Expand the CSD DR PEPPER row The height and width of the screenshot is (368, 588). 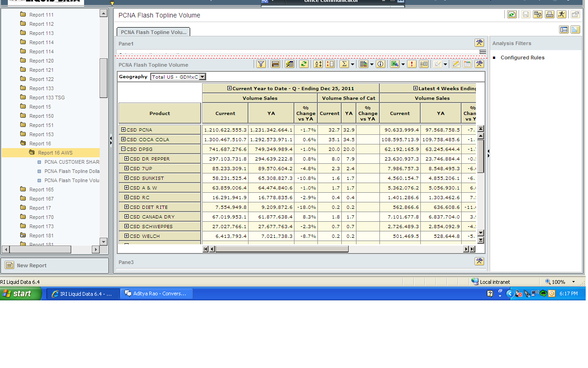pyautogui.click(x=126, y=159)
